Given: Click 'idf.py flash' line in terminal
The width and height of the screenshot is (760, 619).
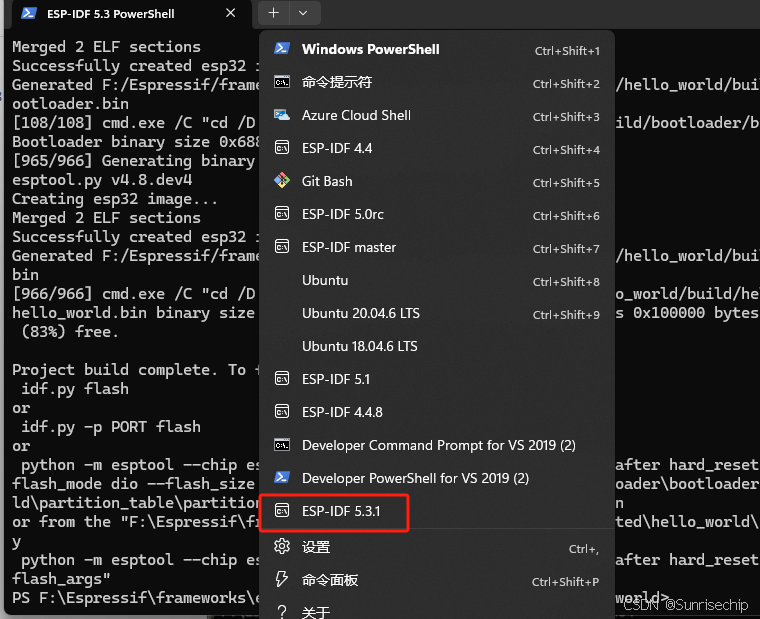Looking at the screenshot, I should tap(75, 389).
